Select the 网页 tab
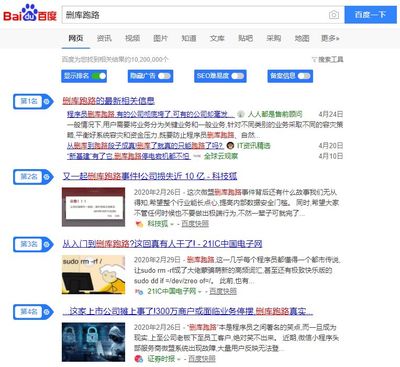 click(76, 38)
